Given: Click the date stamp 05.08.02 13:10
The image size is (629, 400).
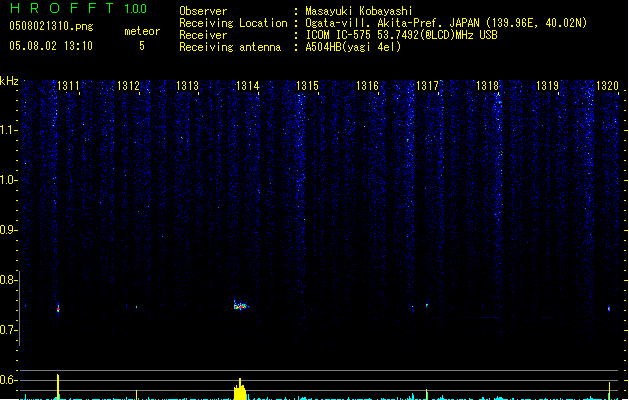Looking at the screenshot, I should coord(51,46).
